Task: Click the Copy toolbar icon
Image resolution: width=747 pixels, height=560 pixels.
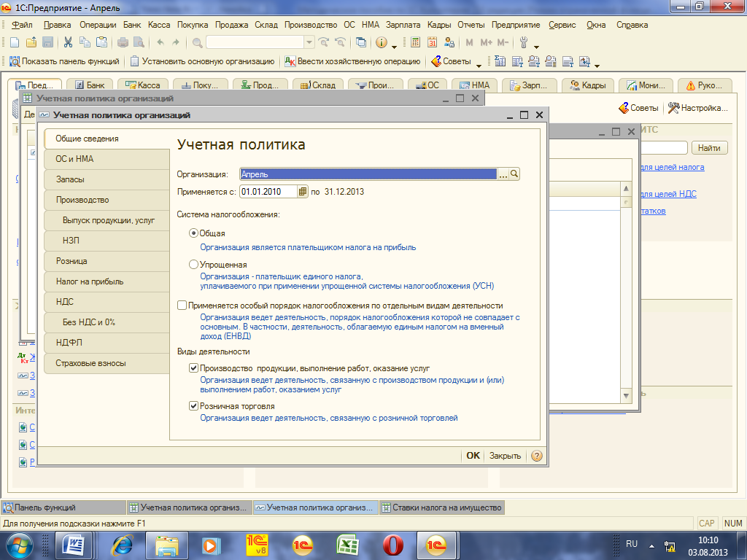Action: click(85, 42)
